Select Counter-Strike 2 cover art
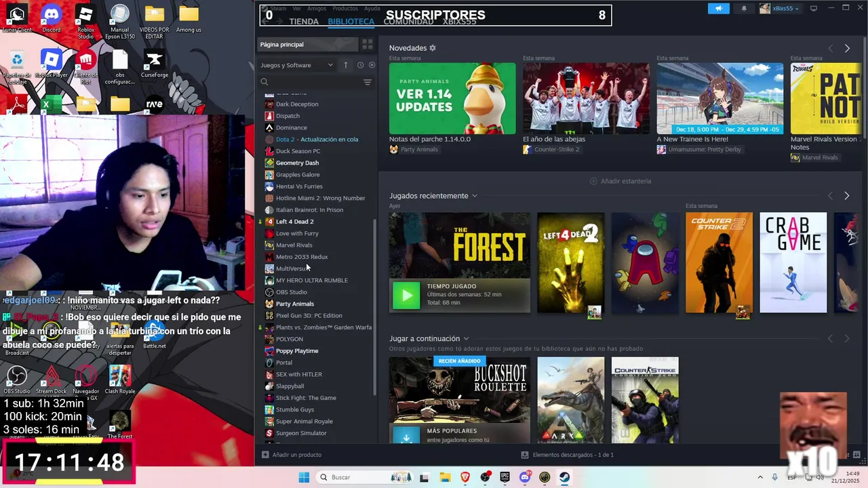The height and width of the screenshot is (488, 868). [x=719, y=263]
